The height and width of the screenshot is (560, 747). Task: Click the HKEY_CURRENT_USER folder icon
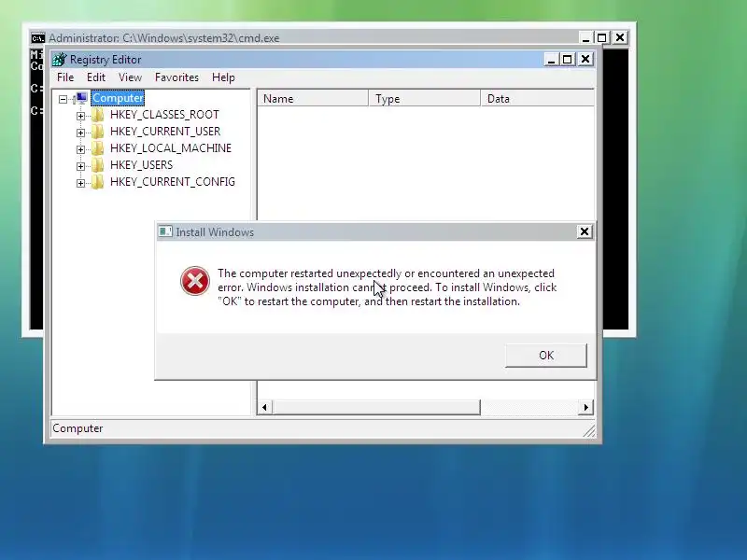97,132
